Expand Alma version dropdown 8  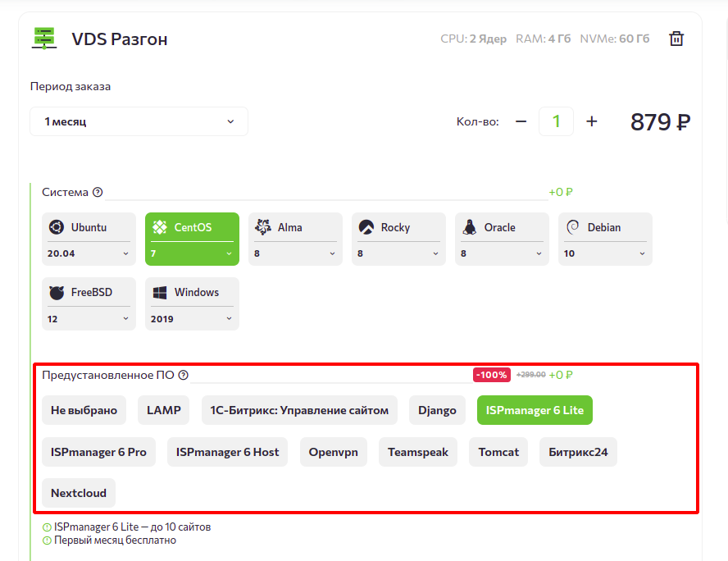[x=295, y=253]
